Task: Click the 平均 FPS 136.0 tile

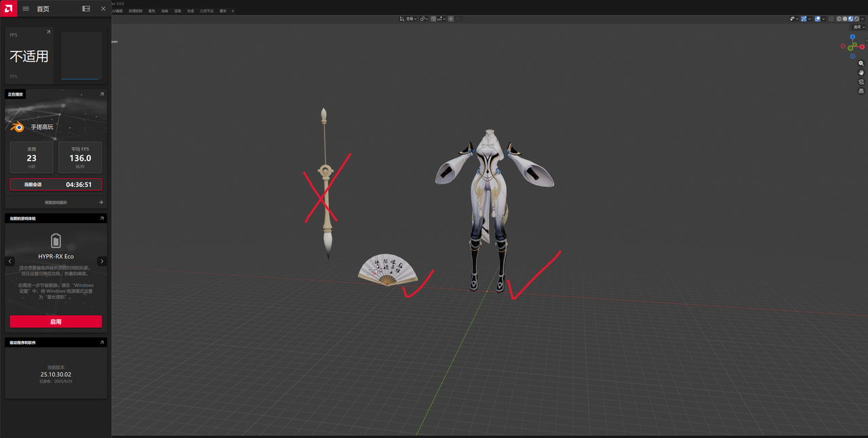Action: pos(80,157)
